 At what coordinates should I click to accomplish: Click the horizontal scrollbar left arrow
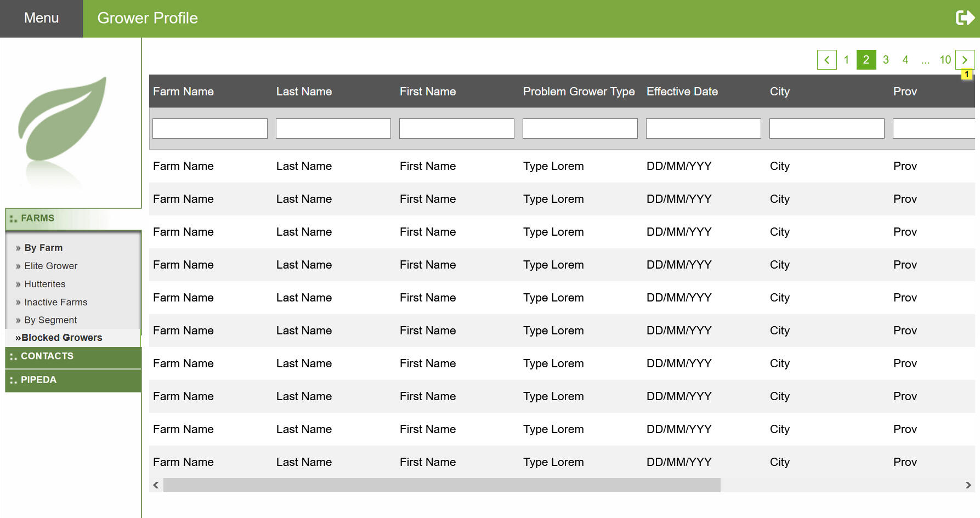[x=156, y=485]
